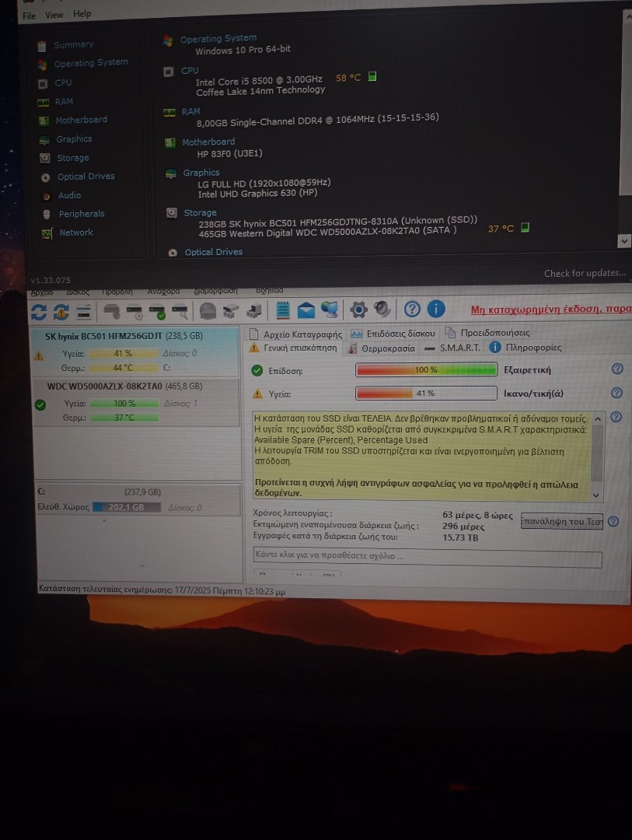Click green CPU temperature indicator icon
The image size is (632, 840).
click(x=372, y=76)
